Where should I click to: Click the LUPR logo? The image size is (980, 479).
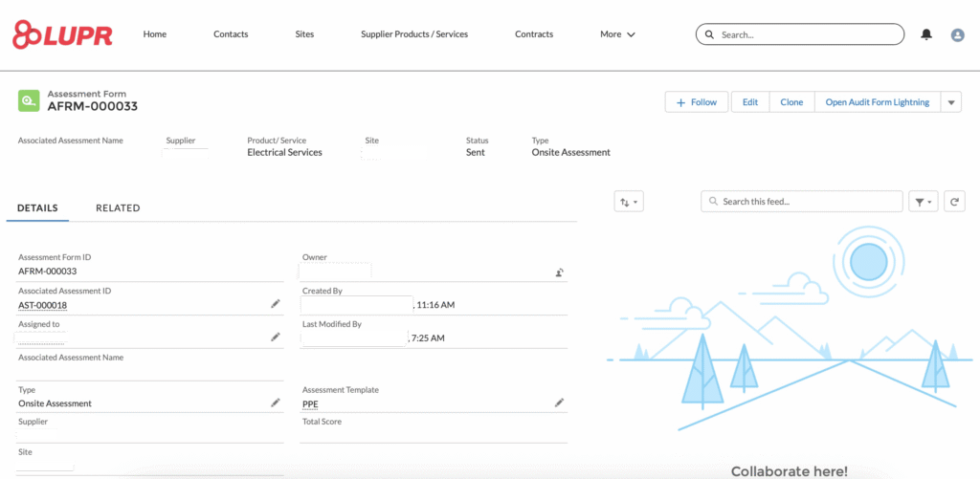pos(62,34)
